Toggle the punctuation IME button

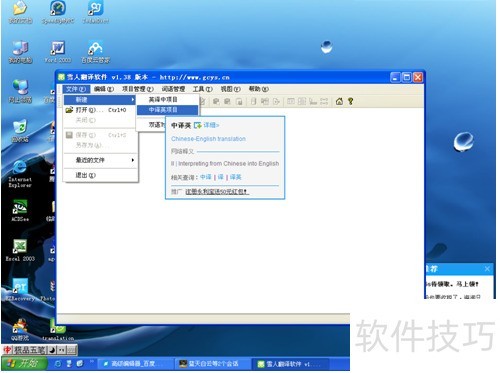click(62, 350)
